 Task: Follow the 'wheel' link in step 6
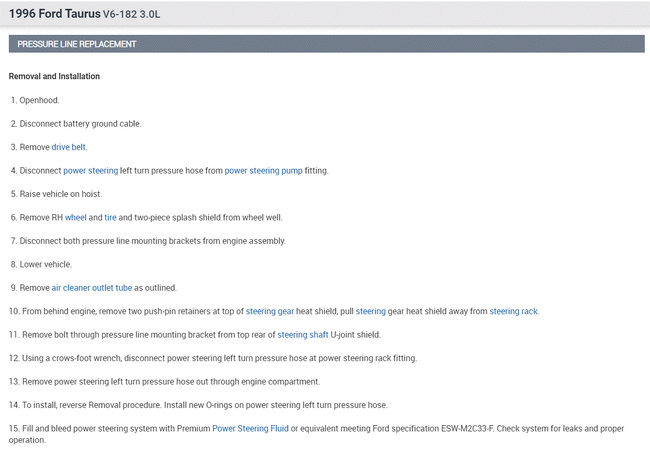pyautogui.click(x=76, y=217)
